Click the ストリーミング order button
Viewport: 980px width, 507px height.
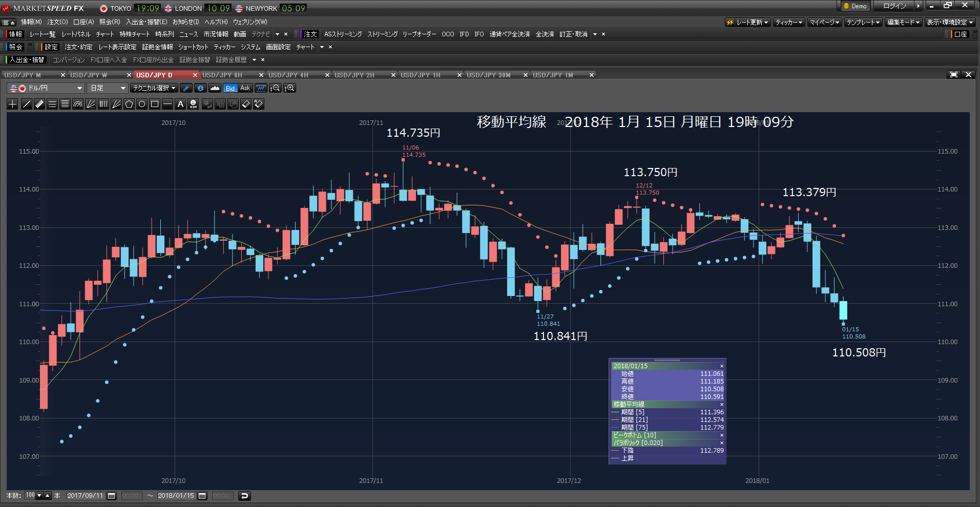click(382, 34)
